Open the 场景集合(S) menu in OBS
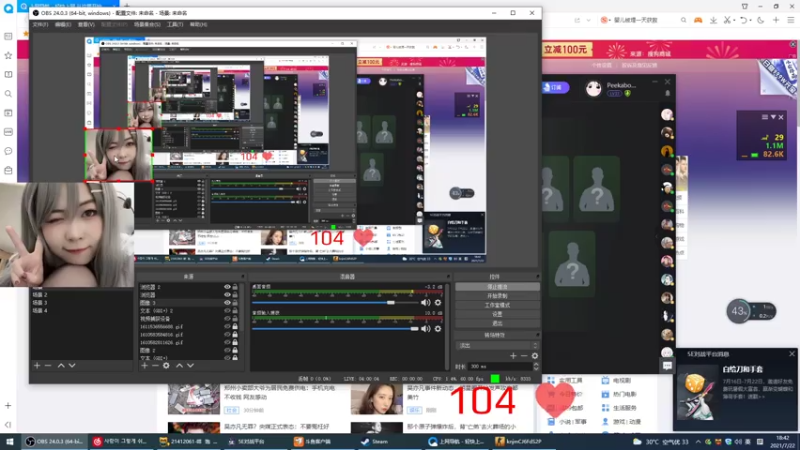 [x=147, y=24]
